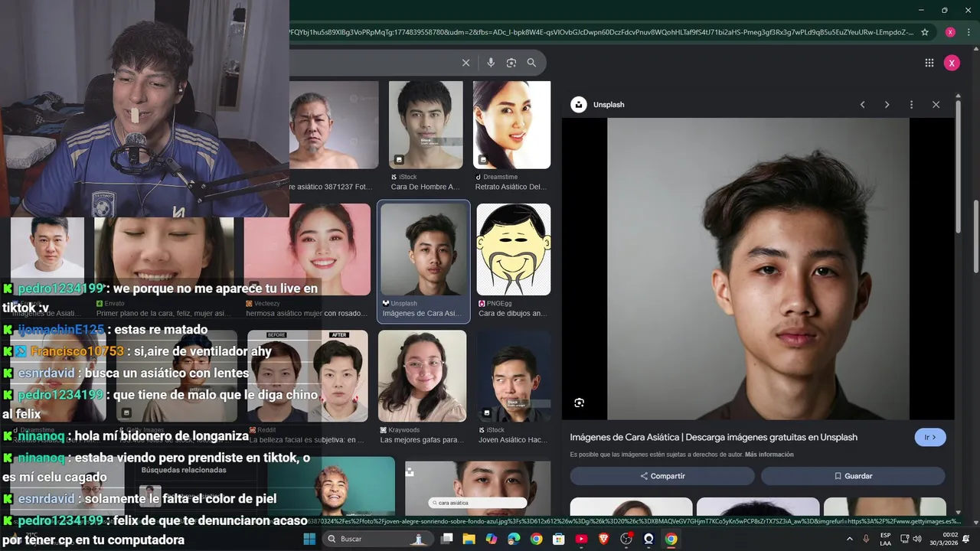Click the Unsplash source logo in preview
Image resolution: width=980 pixels, height=551 pixels.
tap(579, 105)
